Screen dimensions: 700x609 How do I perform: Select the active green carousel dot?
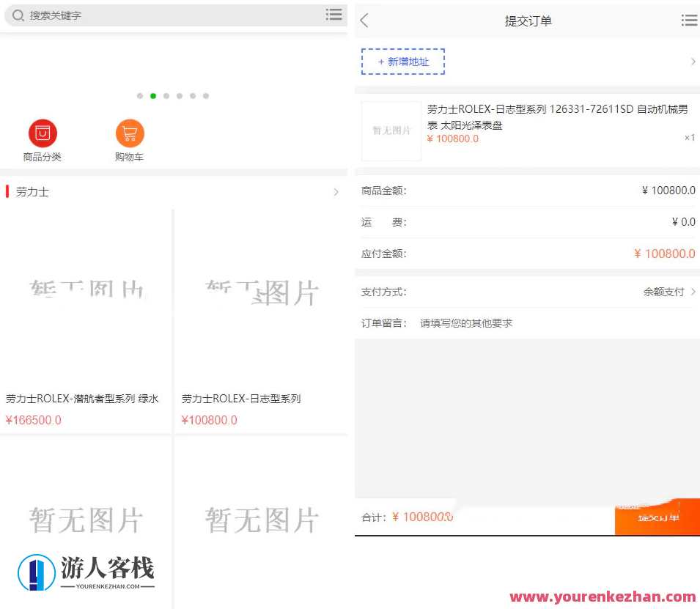(153, 95)
